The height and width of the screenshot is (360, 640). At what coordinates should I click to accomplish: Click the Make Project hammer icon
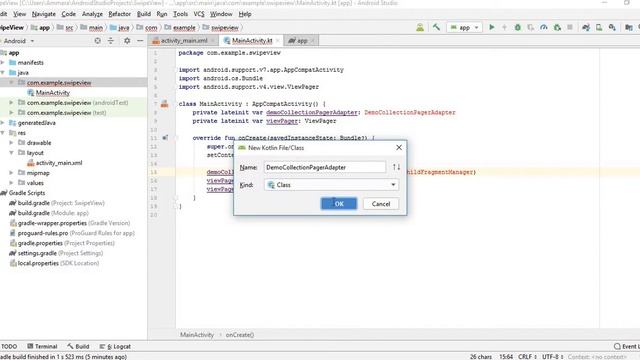click(436, 27)
